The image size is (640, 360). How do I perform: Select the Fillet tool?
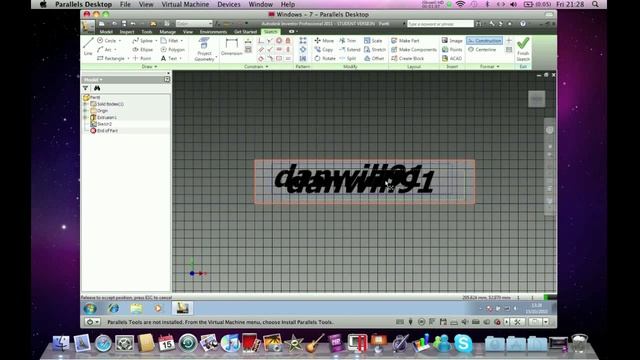tap(169, 41)
